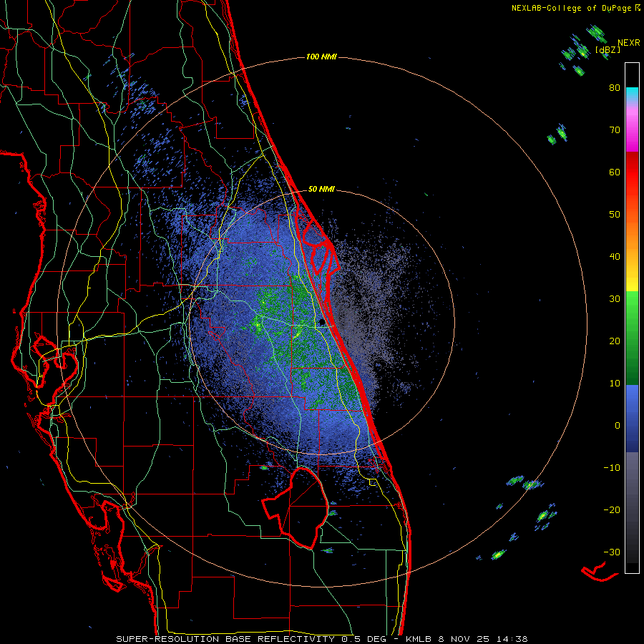Click the 50 NMI range ring label

click(x=321, y=190)
